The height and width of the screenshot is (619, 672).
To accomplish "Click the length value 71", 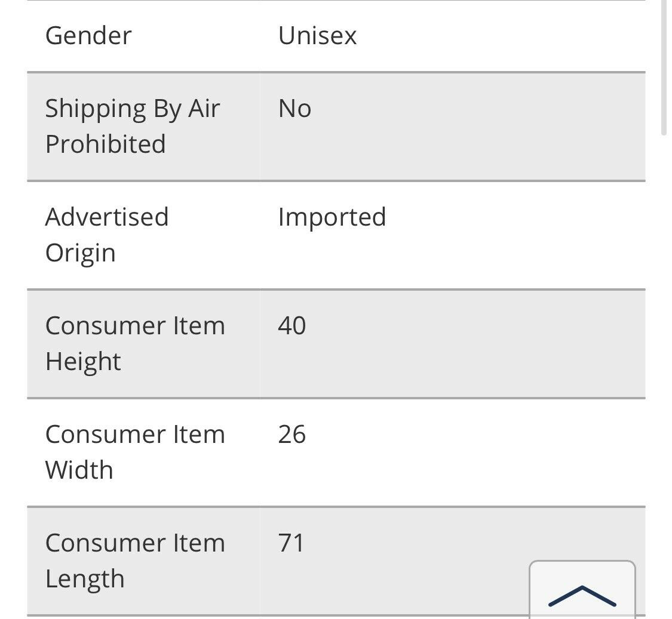I will (x=291, y=543).
